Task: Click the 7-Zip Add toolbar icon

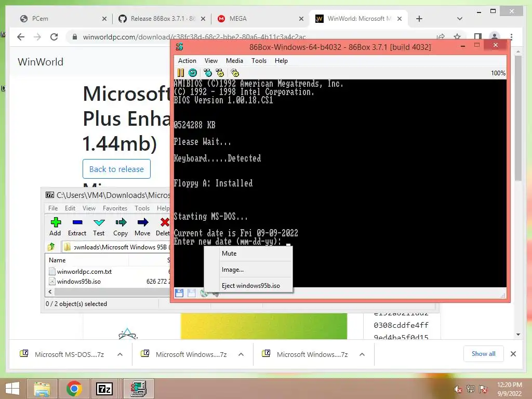Action: click(x=55, y=227)
